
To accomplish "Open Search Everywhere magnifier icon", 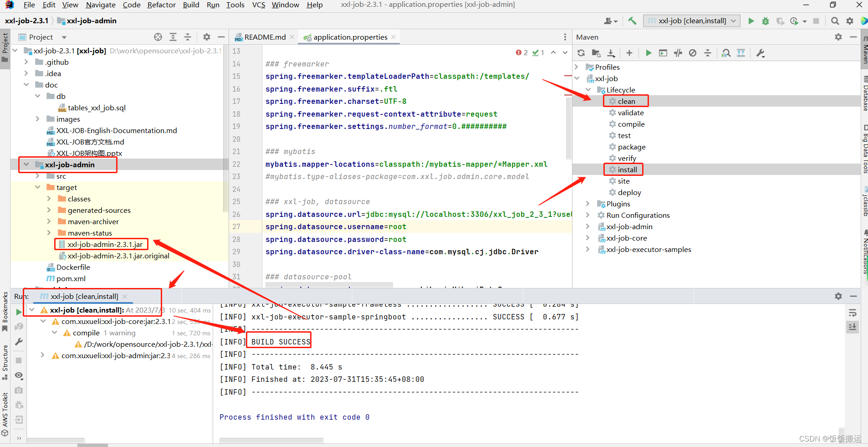I will point(835,21).
